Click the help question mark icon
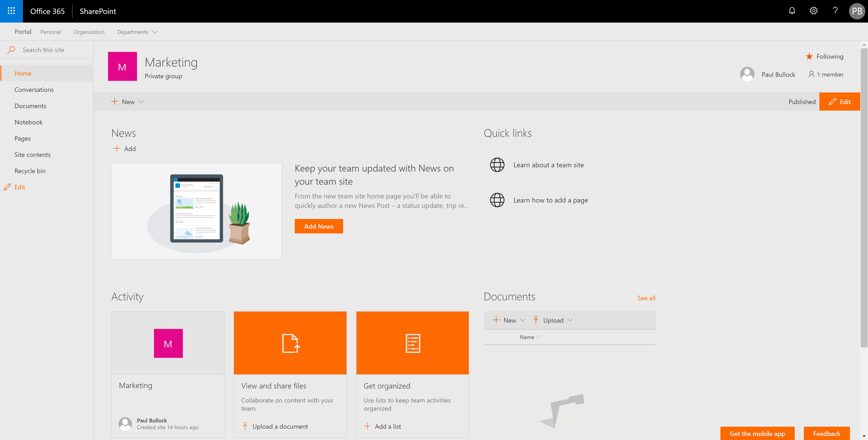 pyautogui.click(x=835, y=11)
